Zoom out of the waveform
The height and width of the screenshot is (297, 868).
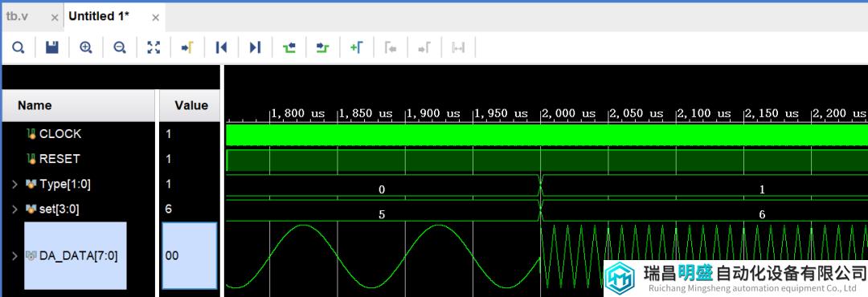(120, 48)
